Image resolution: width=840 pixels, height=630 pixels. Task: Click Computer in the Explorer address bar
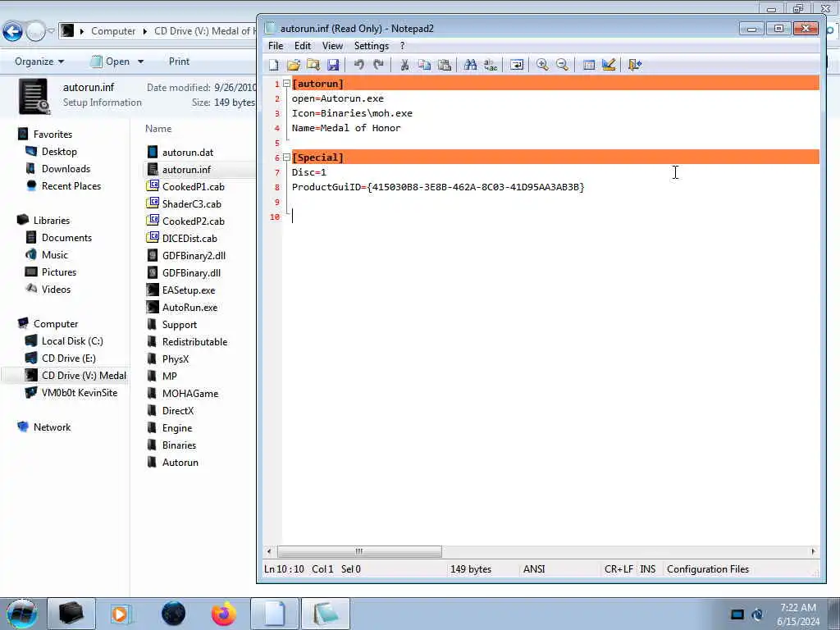pyautogui.click(x=113, y=31)
